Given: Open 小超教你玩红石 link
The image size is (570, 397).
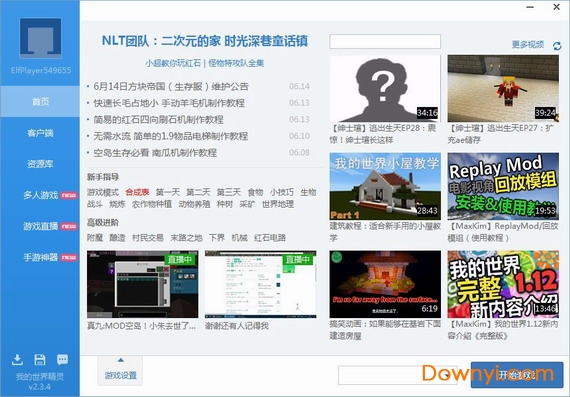Looking at the screenshot, I should [173, 63].
